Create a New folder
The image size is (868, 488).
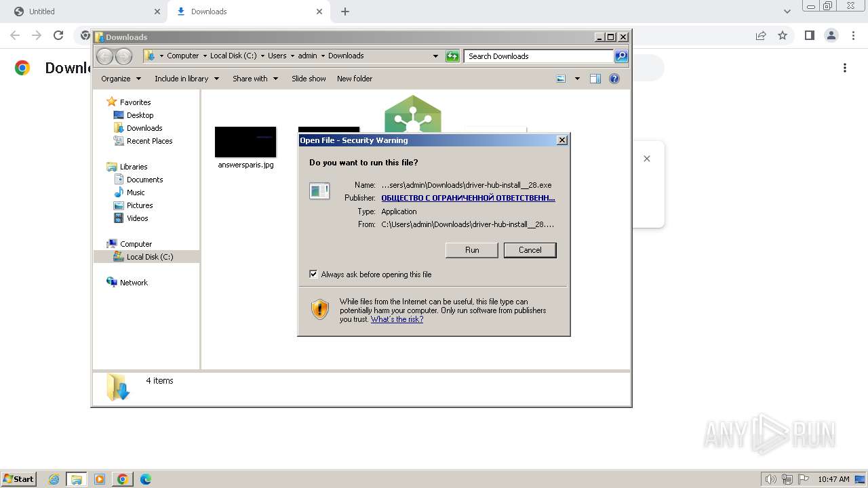click(355, 79)
